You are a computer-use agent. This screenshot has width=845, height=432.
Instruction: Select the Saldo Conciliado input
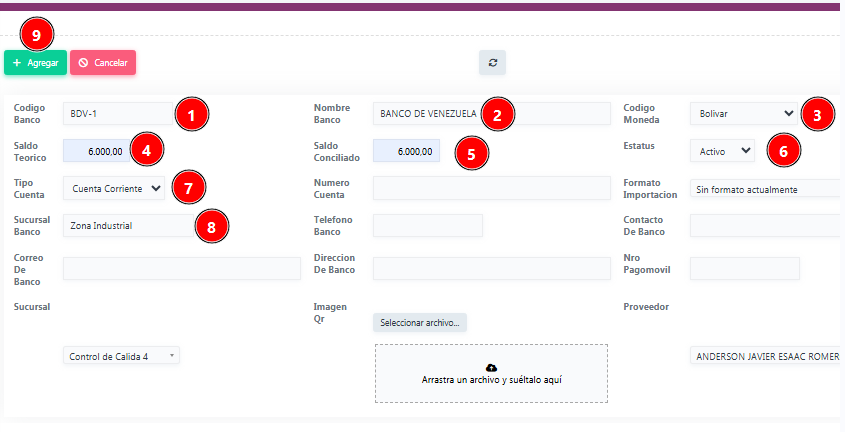(x=406, y=151)
